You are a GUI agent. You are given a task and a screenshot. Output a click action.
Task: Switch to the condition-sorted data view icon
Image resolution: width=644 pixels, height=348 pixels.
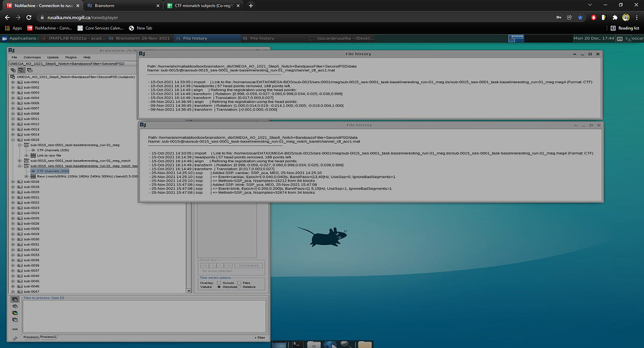coord(29,70)
